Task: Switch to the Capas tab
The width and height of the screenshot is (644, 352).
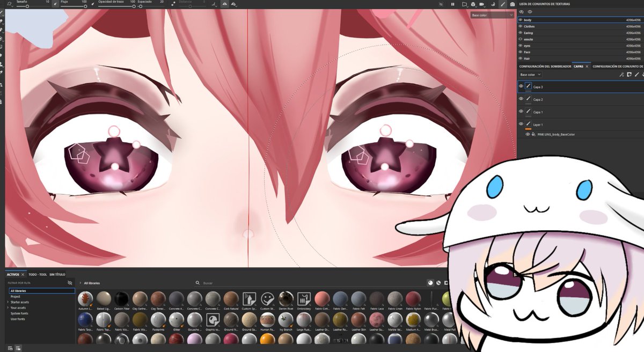Action: 578,66
